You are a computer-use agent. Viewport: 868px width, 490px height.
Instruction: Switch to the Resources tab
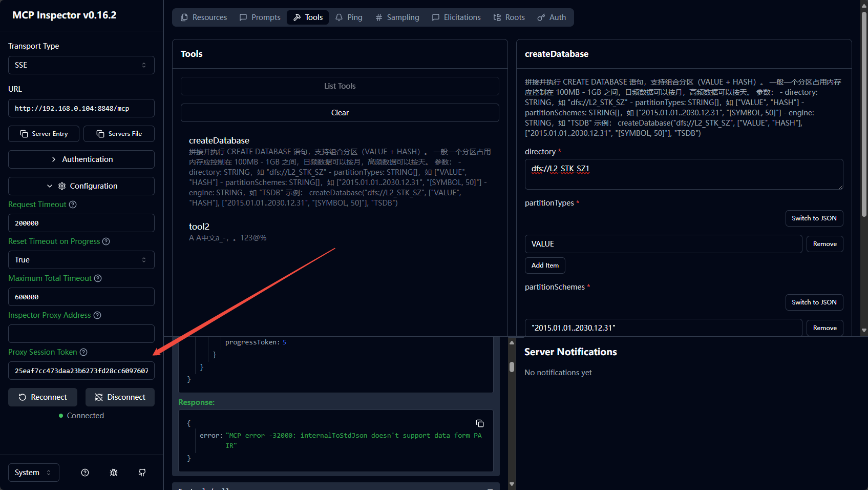204,17
